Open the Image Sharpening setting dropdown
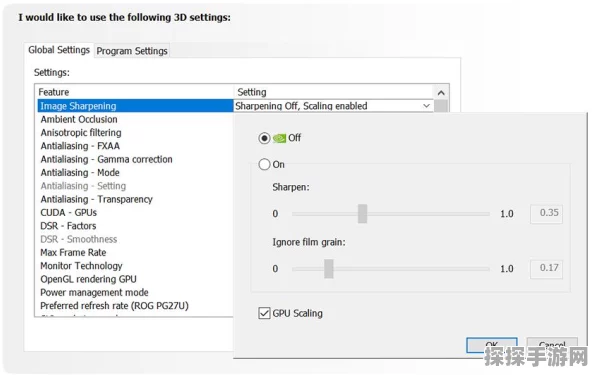 tap(333, 106)
